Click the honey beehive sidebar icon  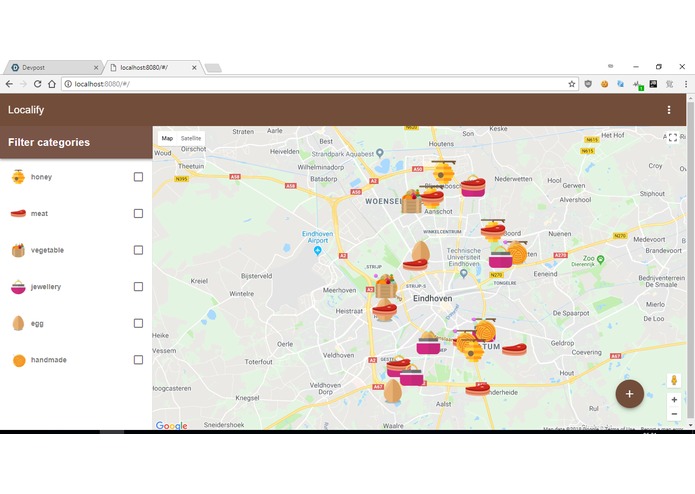point(18,176)
